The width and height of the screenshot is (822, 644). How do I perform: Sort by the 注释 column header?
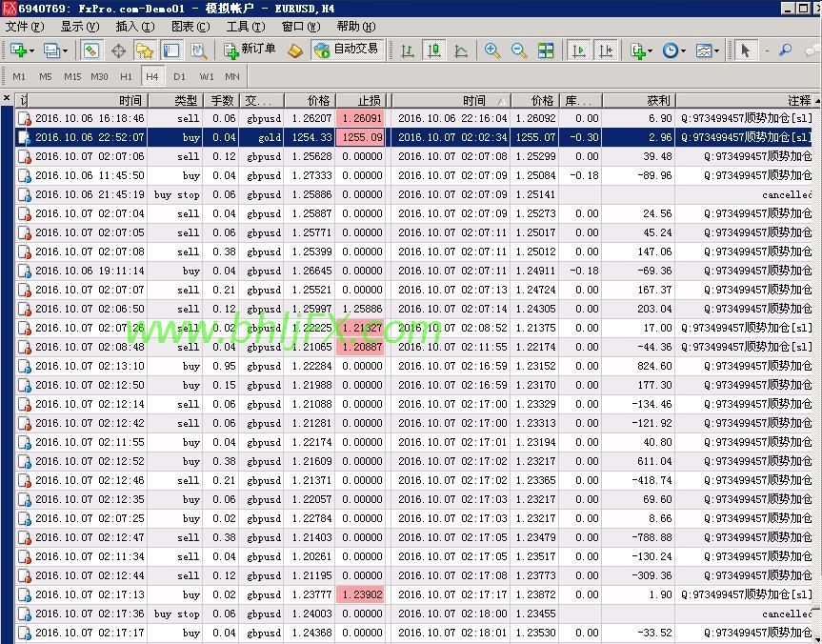tap(745, 100)
